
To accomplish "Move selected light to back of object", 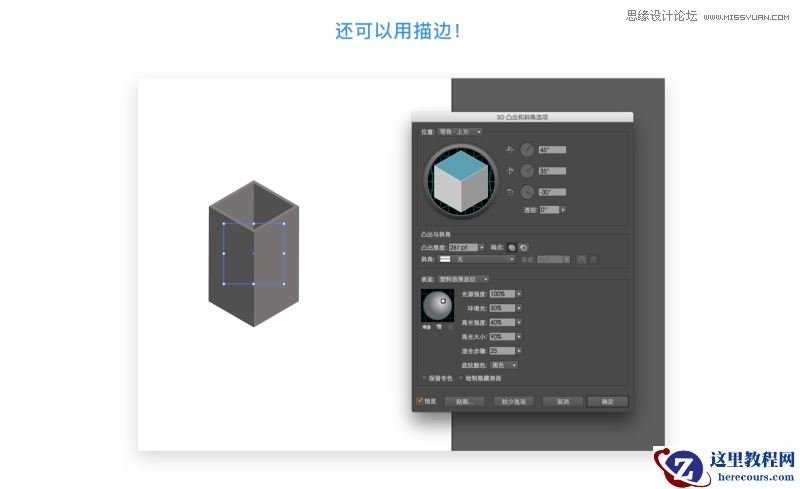I will click(x=427, y=327).
